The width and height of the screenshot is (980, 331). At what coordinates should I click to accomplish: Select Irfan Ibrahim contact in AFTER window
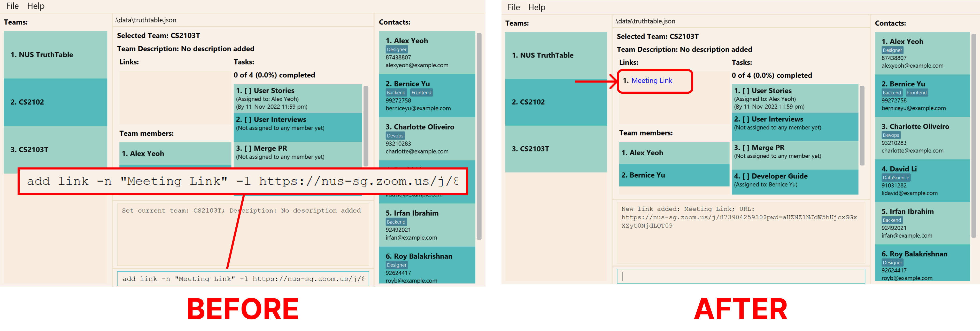(x=922, y=223)
